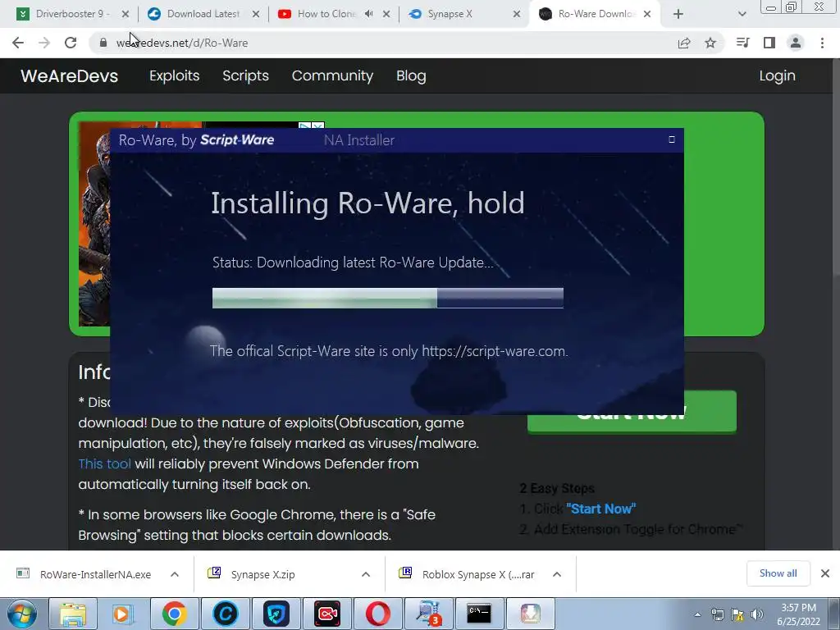Open the Windows Start menu
This screenshot has width=840, height=630.
coord(22,614)
